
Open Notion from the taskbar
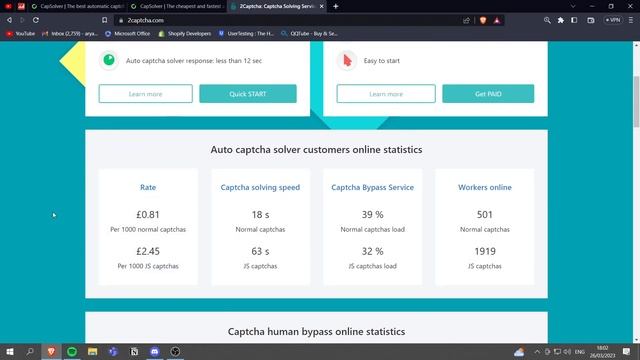134,351
